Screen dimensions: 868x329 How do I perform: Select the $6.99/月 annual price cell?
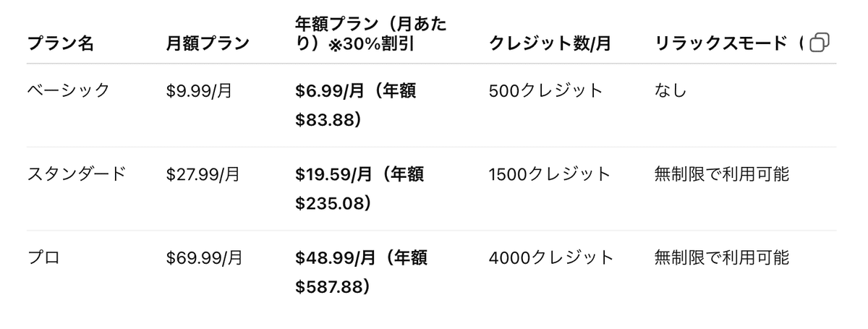click(x=355, y=105)
